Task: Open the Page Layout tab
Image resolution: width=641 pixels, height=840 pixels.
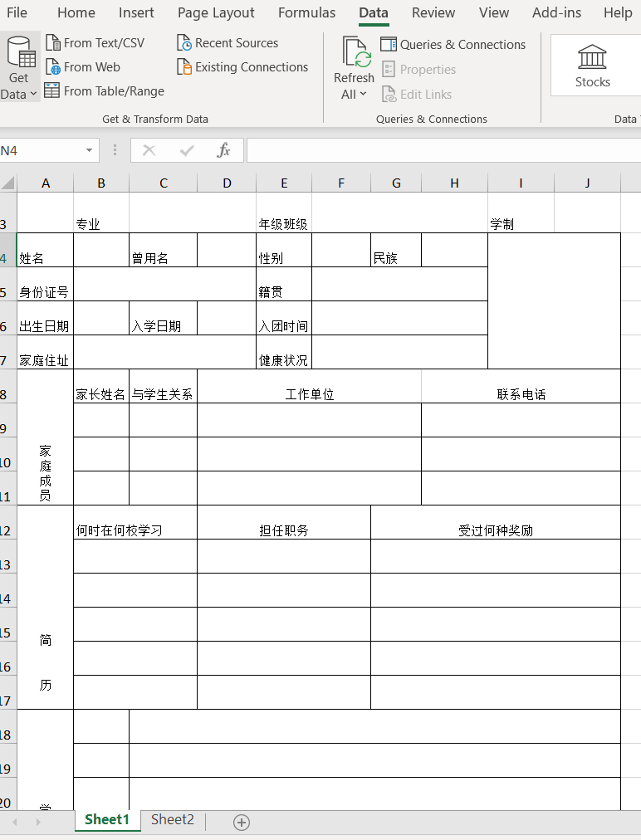Action: pyautogui.click(x=216, y=12)
